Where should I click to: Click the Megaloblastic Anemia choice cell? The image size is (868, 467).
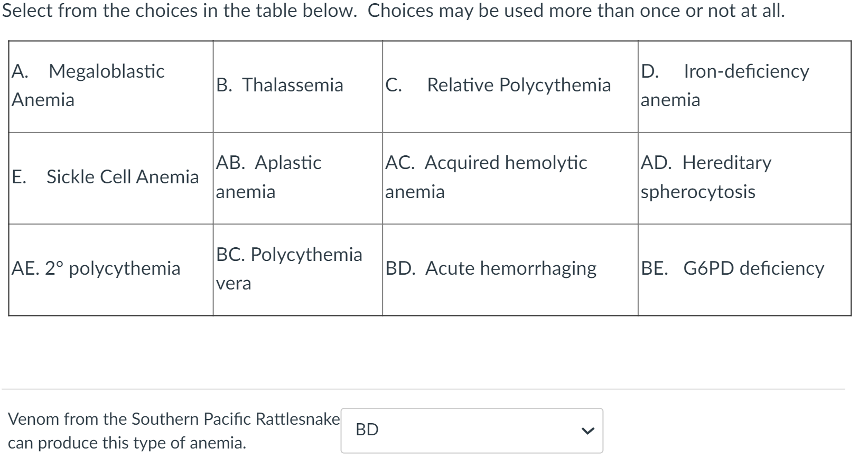coord(111,86)
